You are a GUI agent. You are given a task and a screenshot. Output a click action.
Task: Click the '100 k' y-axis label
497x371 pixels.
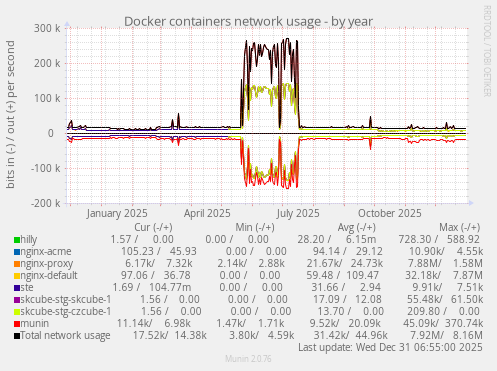(47, 98)
